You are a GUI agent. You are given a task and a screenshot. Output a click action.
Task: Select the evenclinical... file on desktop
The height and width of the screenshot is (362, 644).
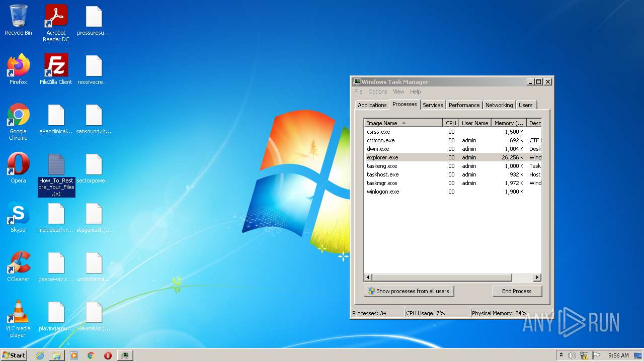56,119
